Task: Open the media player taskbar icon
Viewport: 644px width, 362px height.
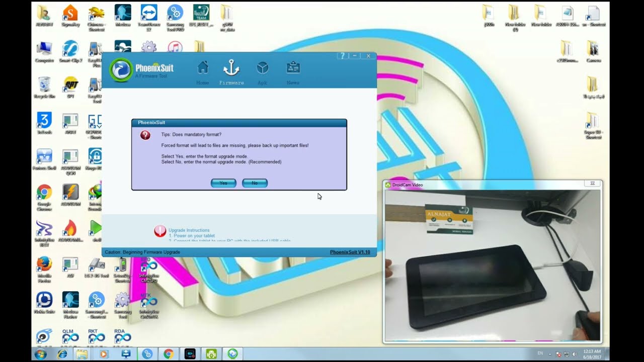Action: click(x=103, y=354)
